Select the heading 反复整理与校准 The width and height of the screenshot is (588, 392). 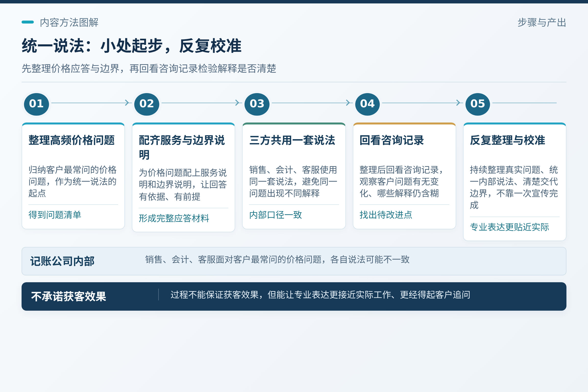coord(507,140)
